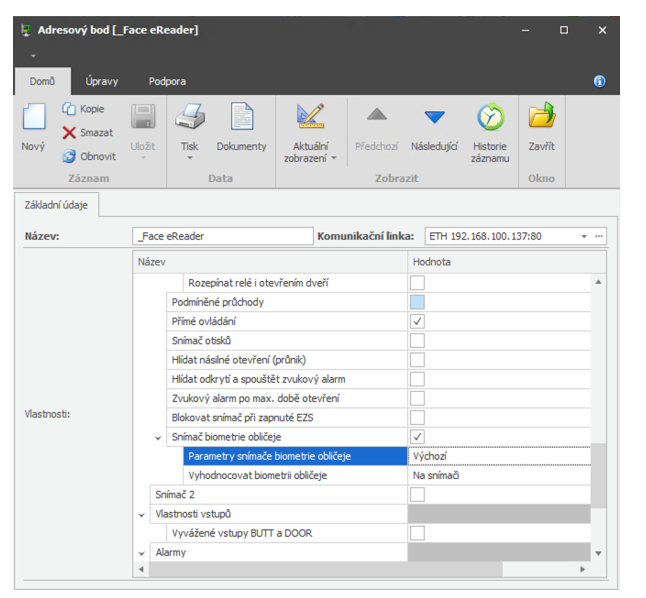
Task: Open the Podpora ribbon tab
Action: (x=167, y=81)
